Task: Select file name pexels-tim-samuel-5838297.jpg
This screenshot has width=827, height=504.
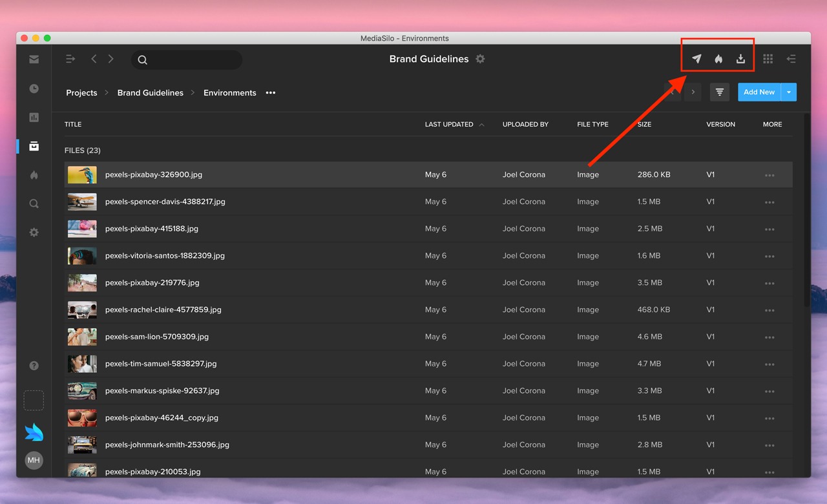Action: (x=161, y=364)
